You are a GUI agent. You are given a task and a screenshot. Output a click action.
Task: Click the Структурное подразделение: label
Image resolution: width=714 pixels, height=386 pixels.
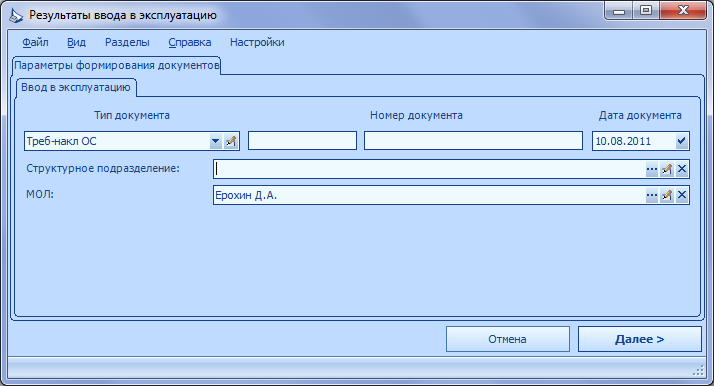tap(103, 168)
